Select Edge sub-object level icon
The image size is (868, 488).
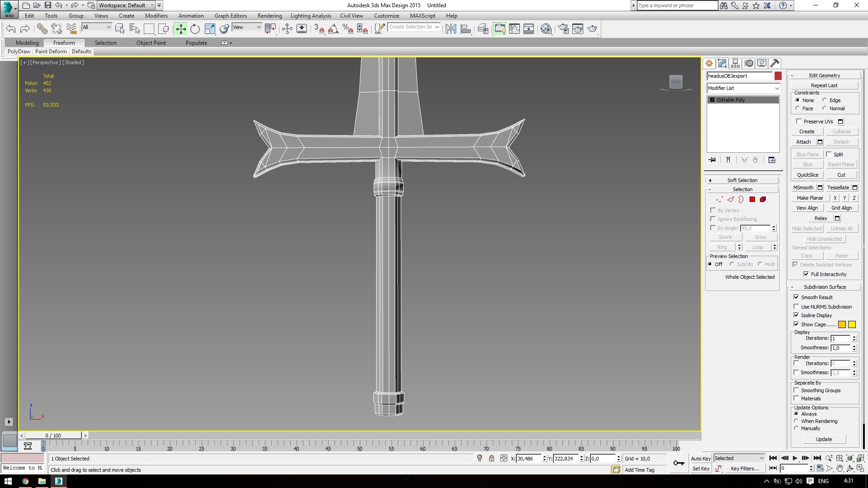731,199
